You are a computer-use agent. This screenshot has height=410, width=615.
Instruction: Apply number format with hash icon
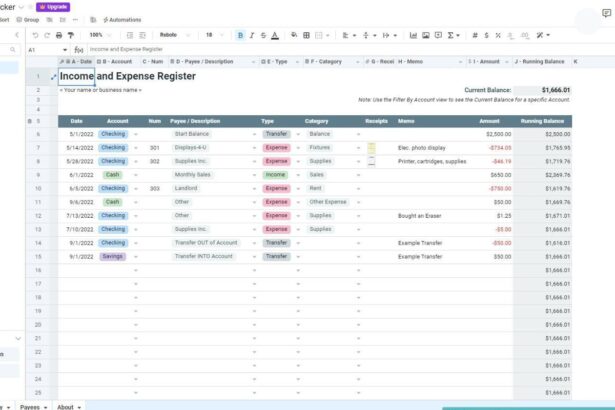click(x=475, y=35)
